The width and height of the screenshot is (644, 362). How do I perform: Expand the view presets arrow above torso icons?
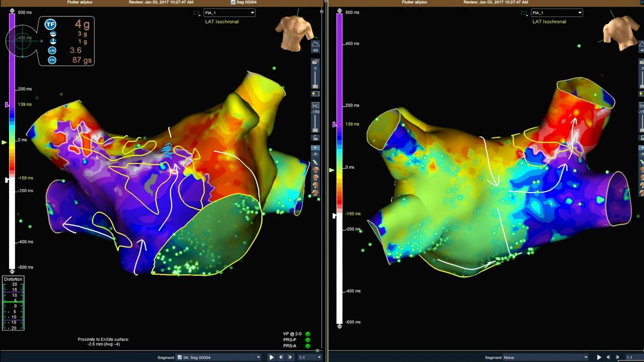coord(315,148)
